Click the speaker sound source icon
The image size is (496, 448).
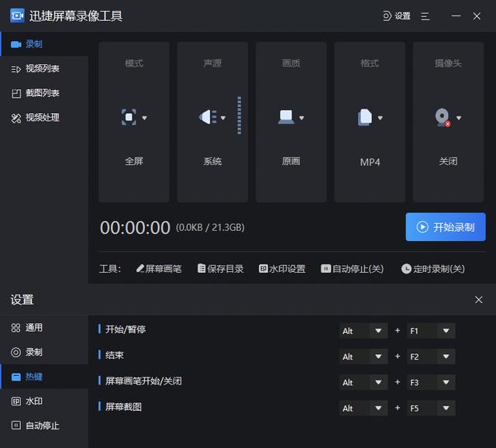point(208,117)
